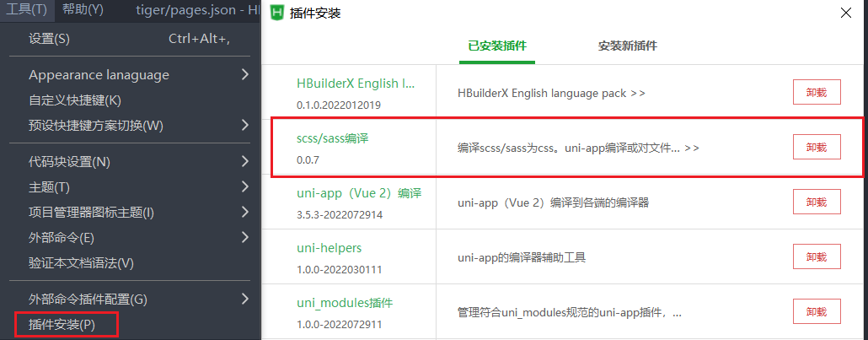
Task: Click 编译scss/sass为css description text
Action: [578, 148]
